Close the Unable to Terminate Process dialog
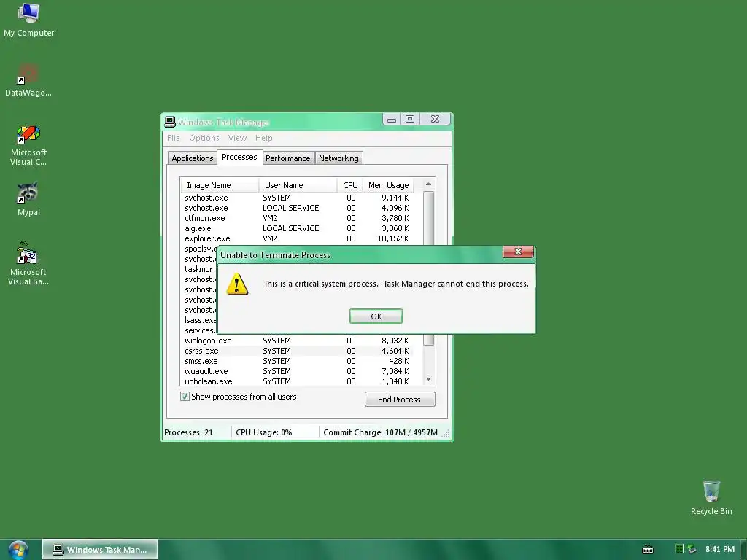The width and height of the screenshot is (747, 560). click(x=518, y=252)
